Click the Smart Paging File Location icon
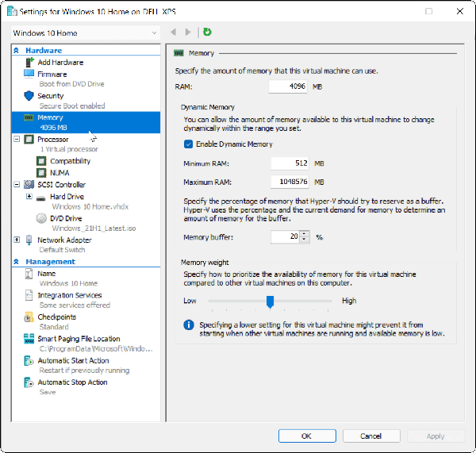476x453 pixels. click(x=29, y=339)
